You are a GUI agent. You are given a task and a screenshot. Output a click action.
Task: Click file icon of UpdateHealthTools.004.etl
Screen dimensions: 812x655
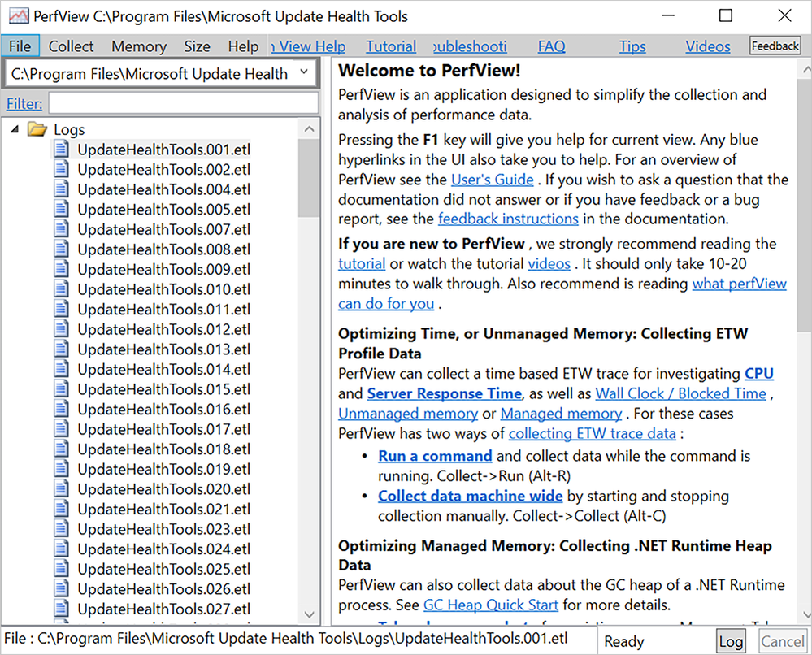(x=62, y=189)
